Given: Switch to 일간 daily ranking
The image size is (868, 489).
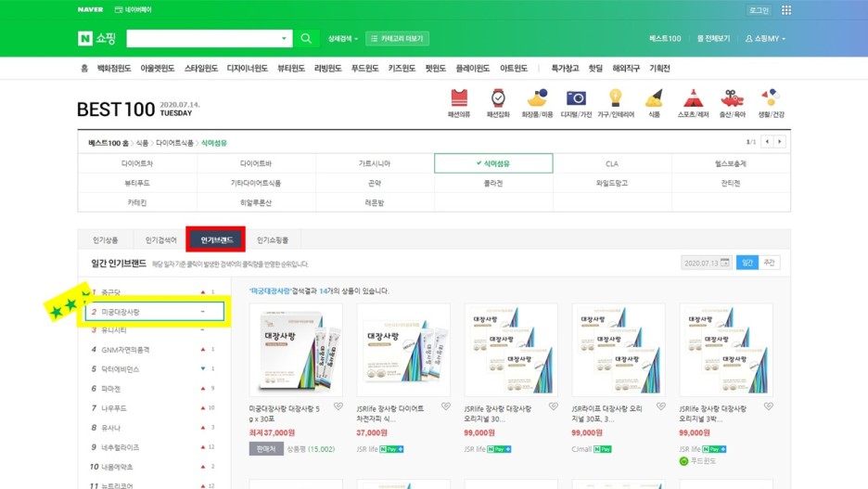Looking at the screenshot, I should [x=747, y=263].
